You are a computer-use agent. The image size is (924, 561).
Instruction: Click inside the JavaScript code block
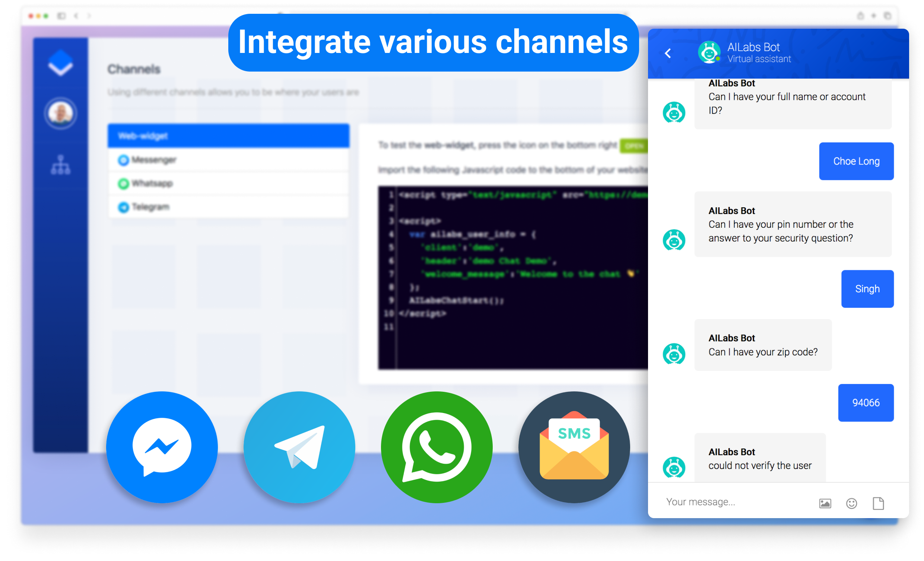point(513,278)
